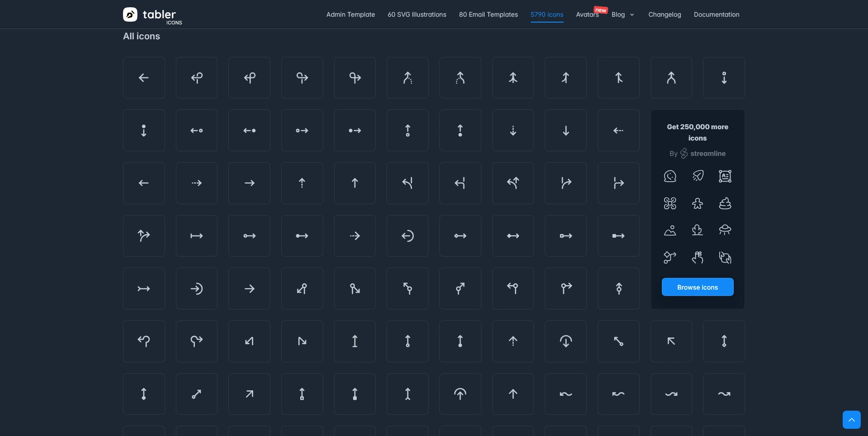Open the Avatars page

point(587,14)
